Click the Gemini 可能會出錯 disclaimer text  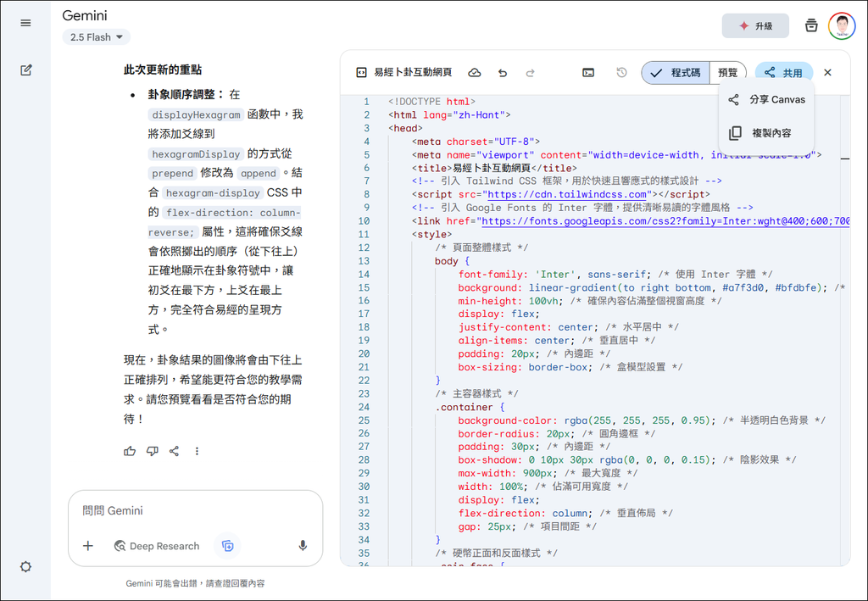click(196, 583)
